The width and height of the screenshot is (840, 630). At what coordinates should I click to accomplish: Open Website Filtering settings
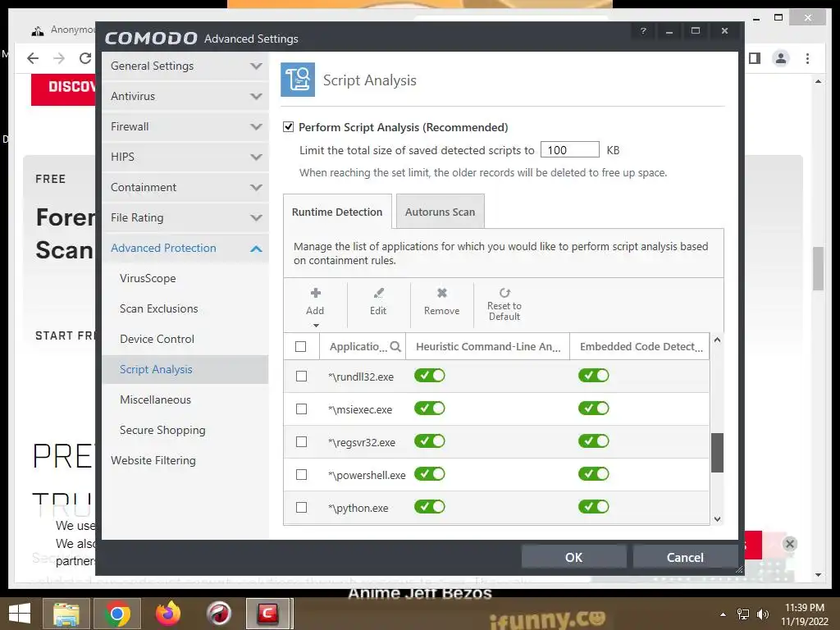[x=185, y=461]
